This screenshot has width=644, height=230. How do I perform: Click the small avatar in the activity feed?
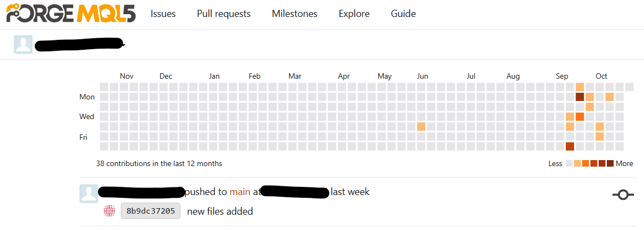[89, 193]
